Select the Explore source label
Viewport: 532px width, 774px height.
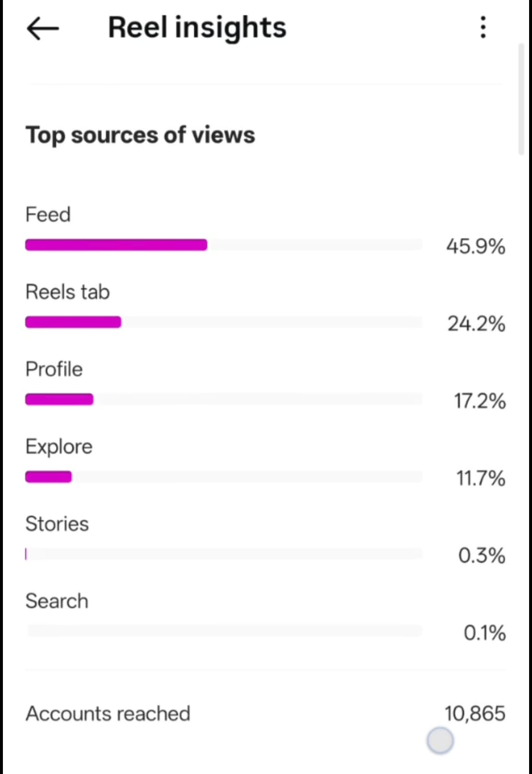(x=59, y=447)
